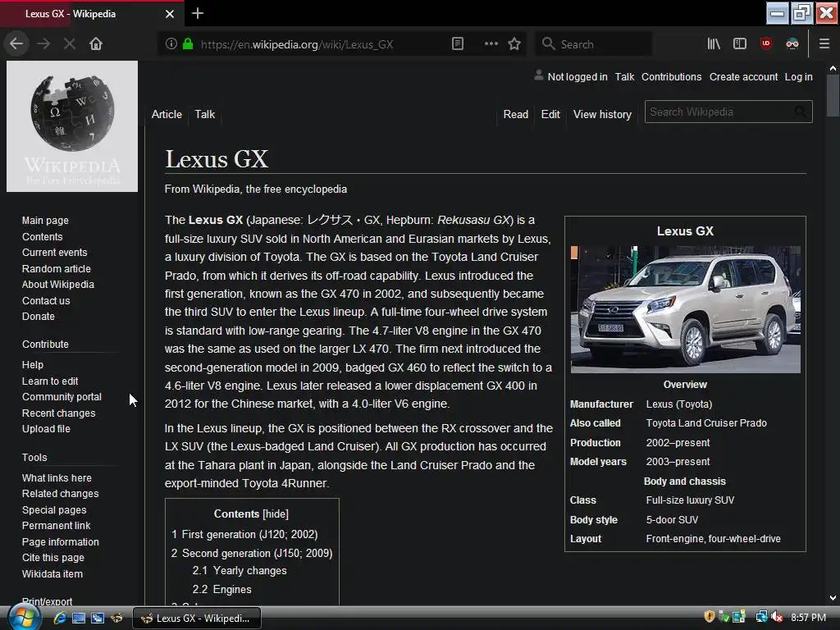The height and width of the screenshot is (630, 840).
Task: Launch Internet Explorer from quick launch
Action: point(59,618)
